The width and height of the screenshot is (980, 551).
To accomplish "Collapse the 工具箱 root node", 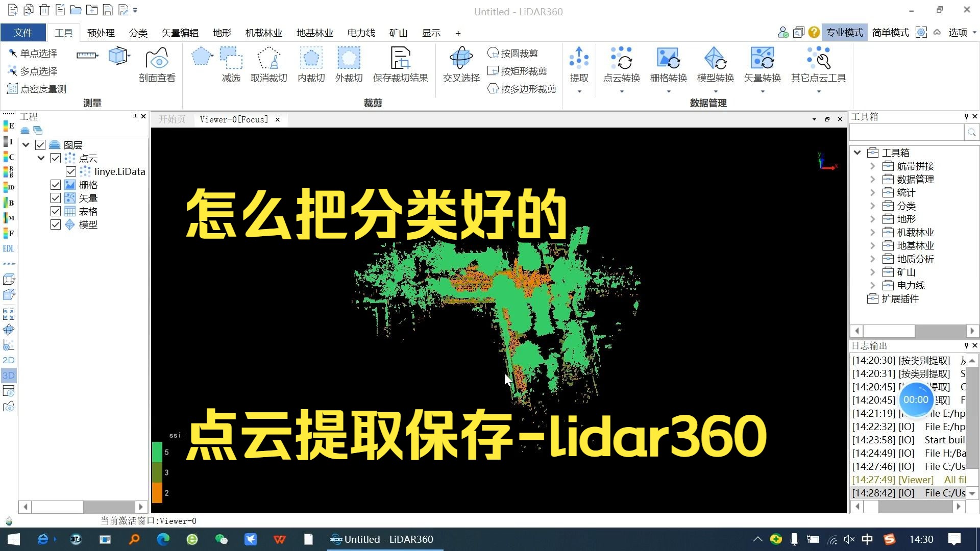I will click(x=857, y=153).
